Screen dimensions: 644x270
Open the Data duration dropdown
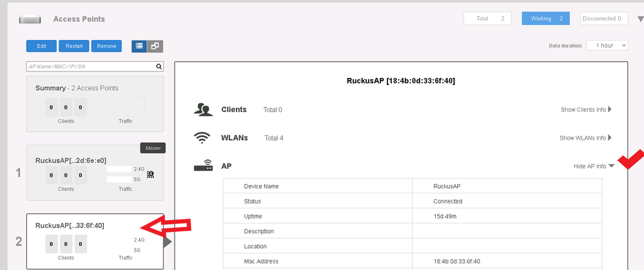click(x=607, y=46)
